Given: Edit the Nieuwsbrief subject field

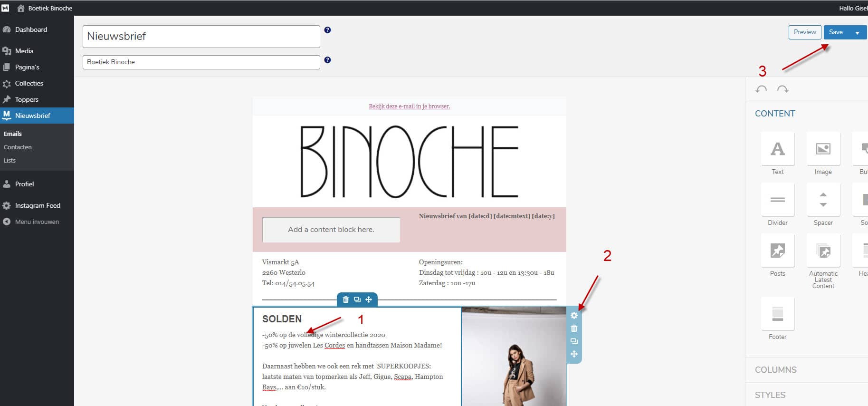Looking at the screenshot, I should point(201,37).
